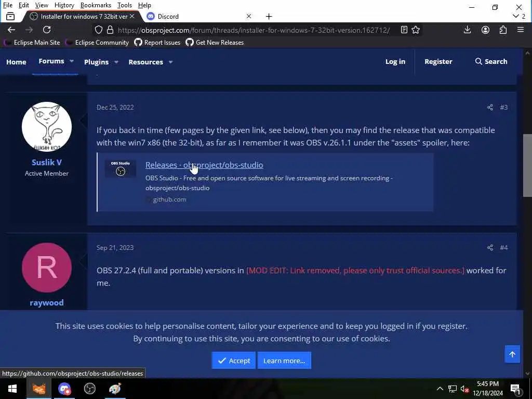Open a new tab with the plus button

click(269, 16)
